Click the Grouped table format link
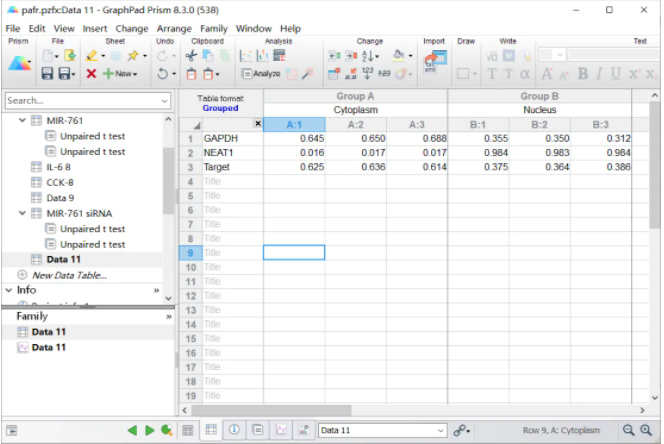This screenshot has width=664, height=444. pyautogui.click(x=220, y=108)
